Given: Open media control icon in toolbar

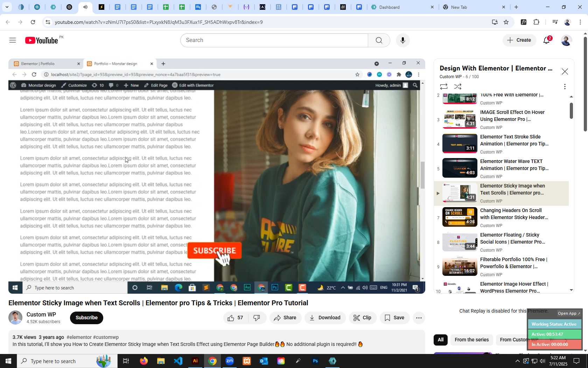Looking at the screenshot, I should pyautogui.click(x=555, y=22).
